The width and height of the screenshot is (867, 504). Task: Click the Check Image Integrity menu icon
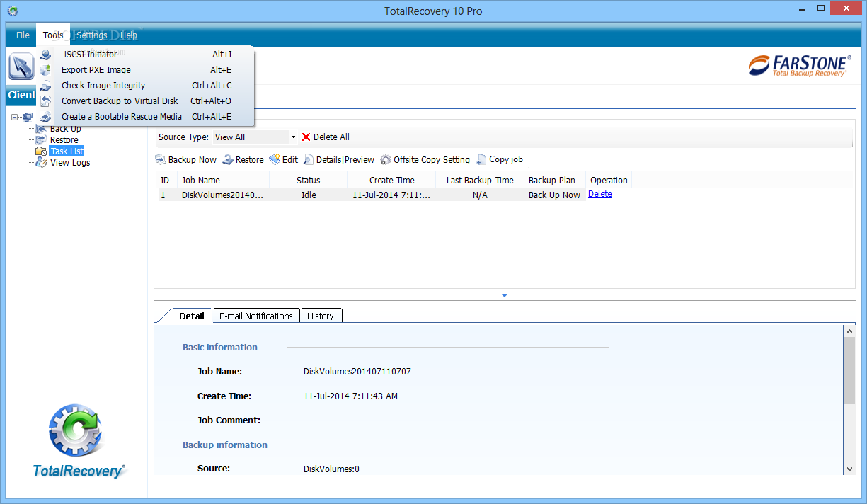pos(46,86)
